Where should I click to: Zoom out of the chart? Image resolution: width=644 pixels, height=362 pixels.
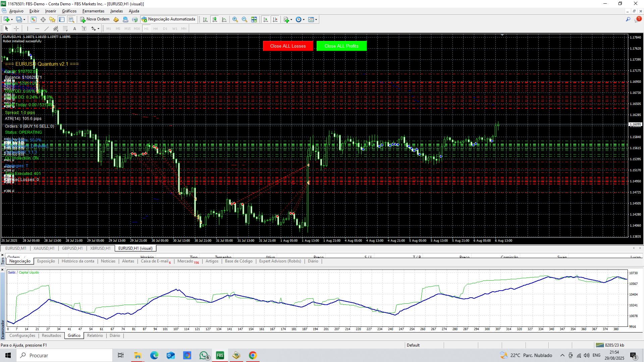coord(245,19)
